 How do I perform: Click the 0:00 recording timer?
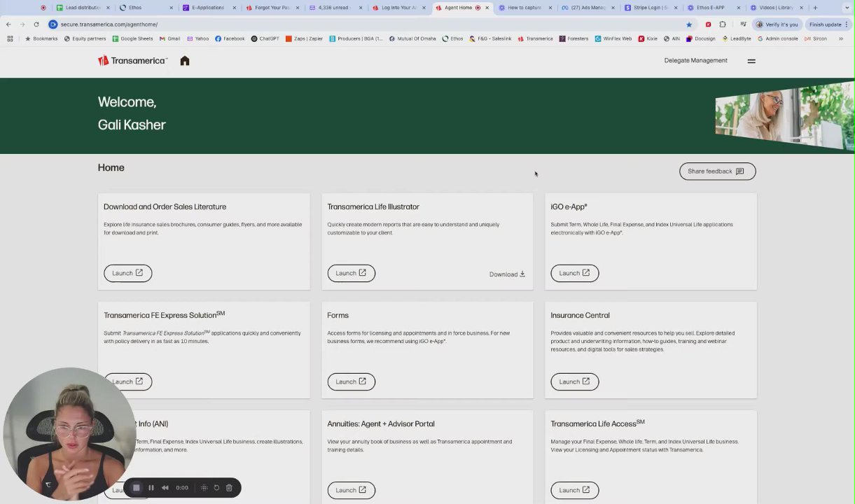[x=182, y=488]
